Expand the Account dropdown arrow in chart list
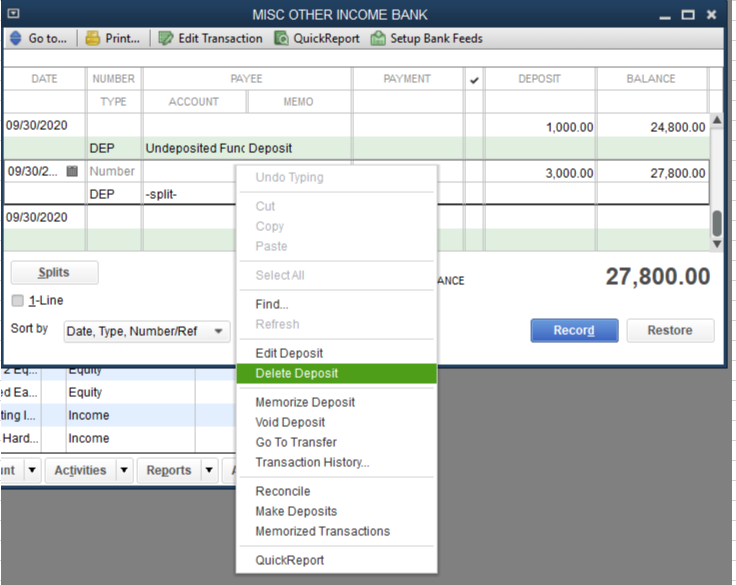The height and width of the screenshot is (585, 736). 32,470
